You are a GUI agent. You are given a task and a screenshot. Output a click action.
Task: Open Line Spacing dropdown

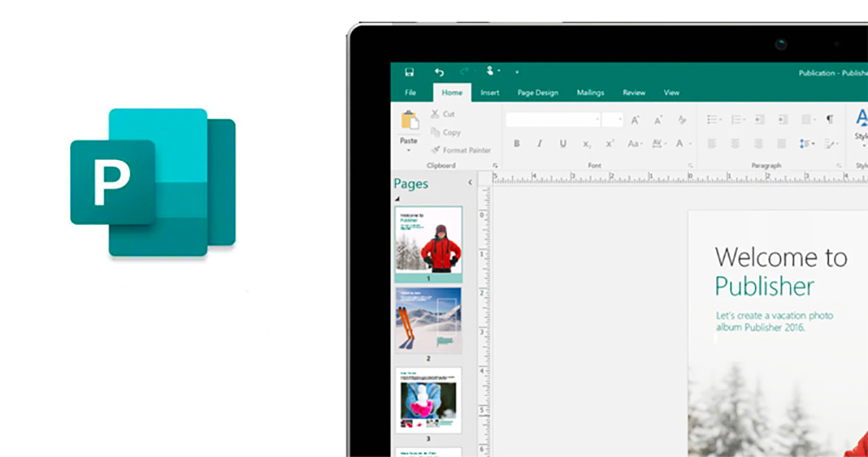[806, 144]
